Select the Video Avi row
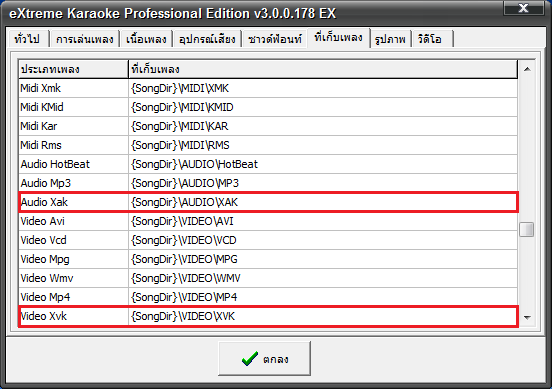The image size is (552, 389). click(x=268, y=221)
